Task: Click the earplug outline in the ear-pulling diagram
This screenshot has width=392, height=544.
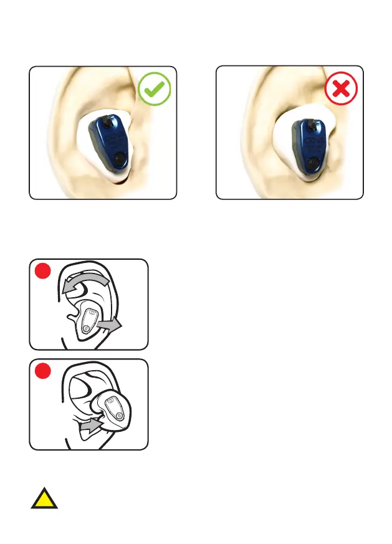Action: [x=88, y=322]
